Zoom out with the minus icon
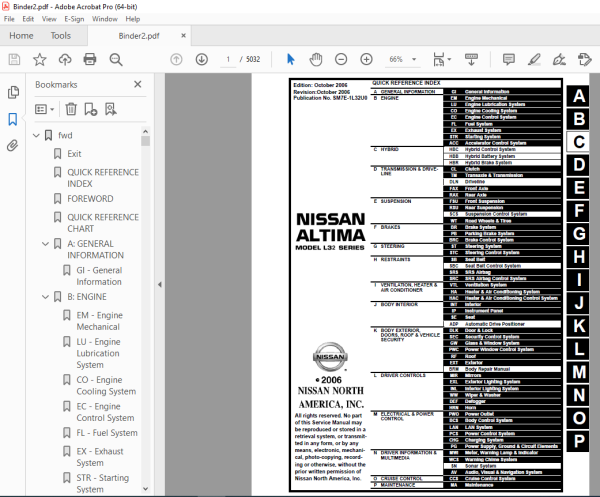The width and height of the screenshot is (600, 497). coord(341,59)
